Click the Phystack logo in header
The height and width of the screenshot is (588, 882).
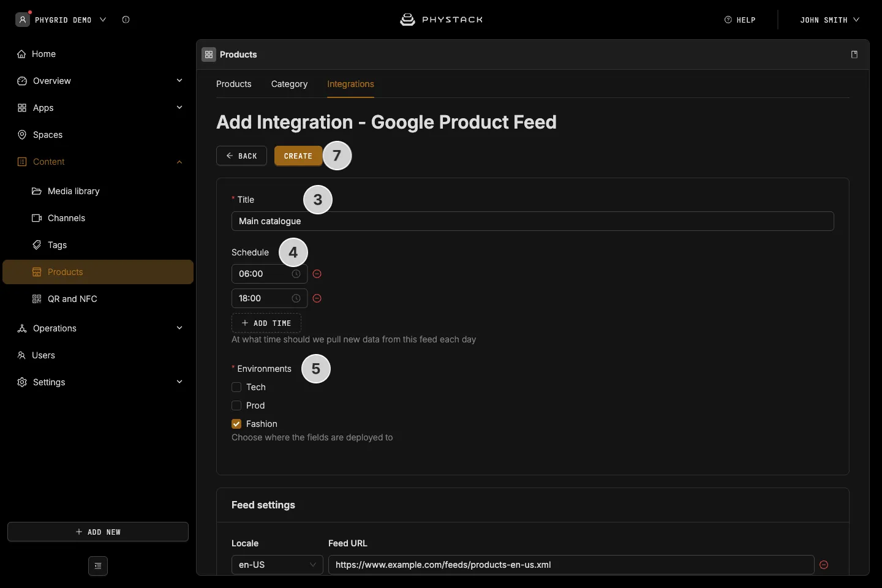pyautogui.click(x=441, y=20)
